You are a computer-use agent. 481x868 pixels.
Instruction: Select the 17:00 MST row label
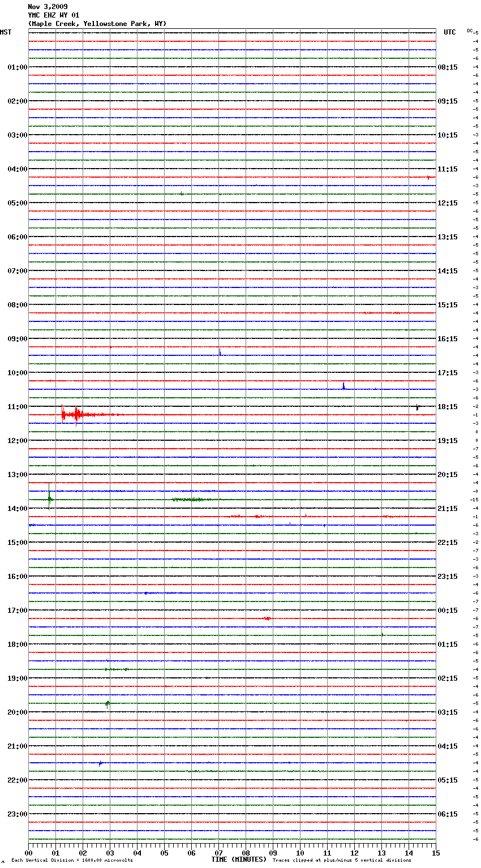click(x=18, y=610)
